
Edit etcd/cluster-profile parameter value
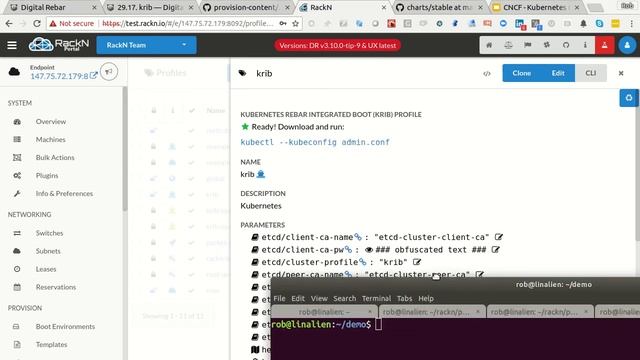click(x=417, y=262)
